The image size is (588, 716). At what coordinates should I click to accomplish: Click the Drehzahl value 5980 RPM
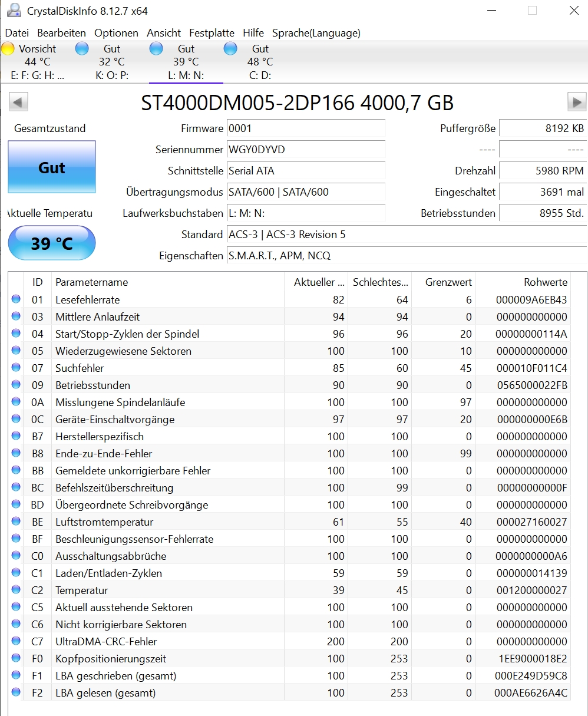click(x=543, y=171)
